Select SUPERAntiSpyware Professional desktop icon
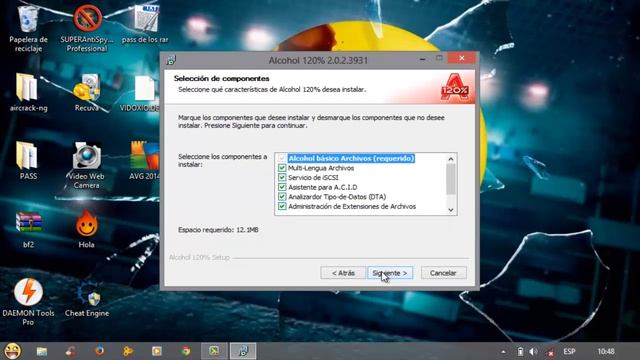This screenshot has height=360, width=640. click(87, 27)
